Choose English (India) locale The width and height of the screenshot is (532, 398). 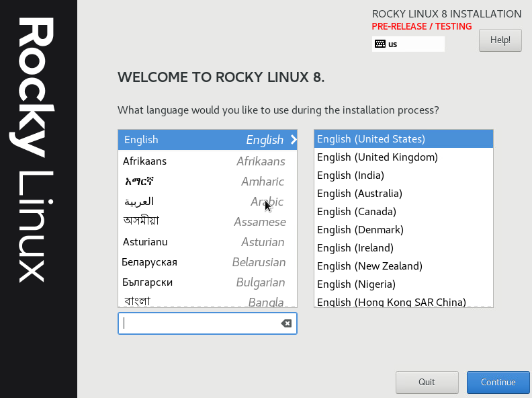tap(404, 175)
